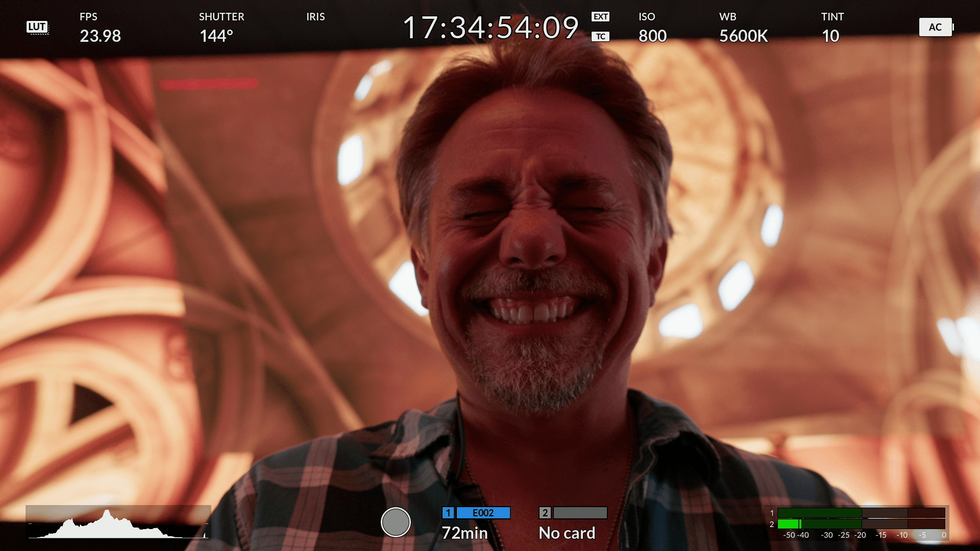Select the card slot 2 number icon
980x551 pixels.
(545, 513)
